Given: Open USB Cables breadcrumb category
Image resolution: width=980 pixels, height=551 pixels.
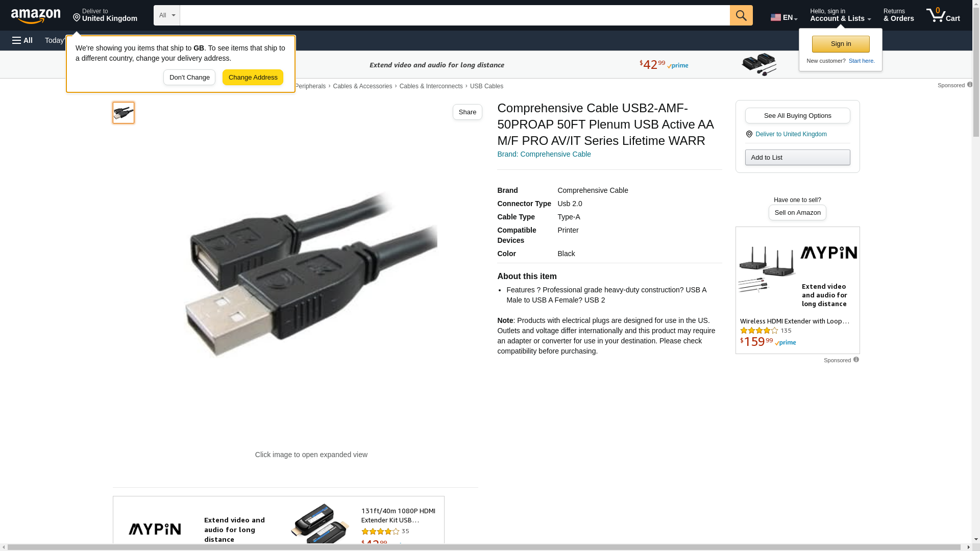Looking at the screenshot, I should coord(486,86).
